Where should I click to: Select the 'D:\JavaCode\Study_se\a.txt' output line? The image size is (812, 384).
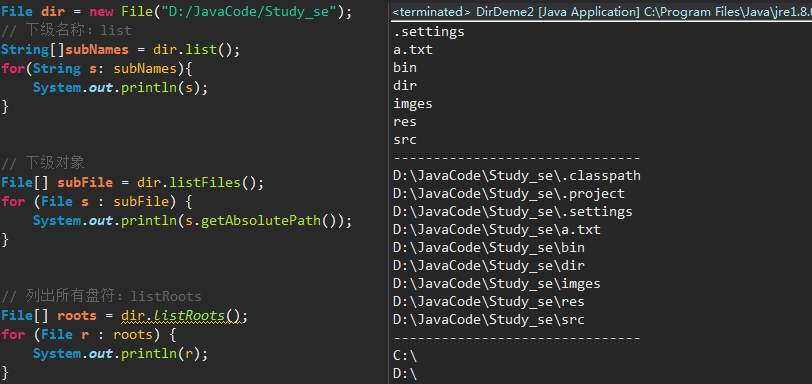[497, 230]
